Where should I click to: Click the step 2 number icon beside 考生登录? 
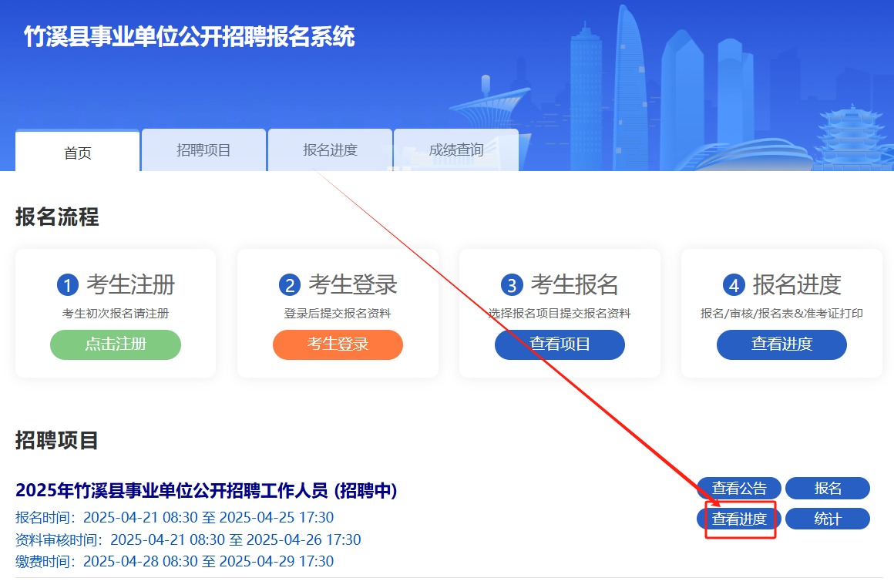[x=290, y=284]
